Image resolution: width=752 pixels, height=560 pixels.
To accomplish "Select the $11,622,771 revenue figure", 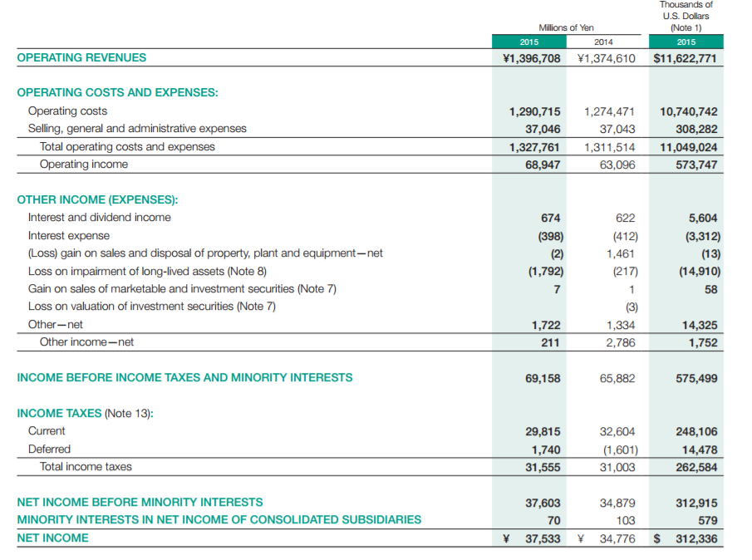I will [x=686, y=58].
